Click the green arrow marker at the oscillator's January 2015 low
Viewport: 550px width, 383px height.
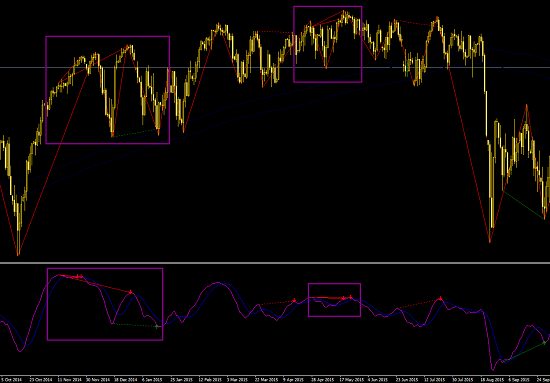click(x=157, y=327)
